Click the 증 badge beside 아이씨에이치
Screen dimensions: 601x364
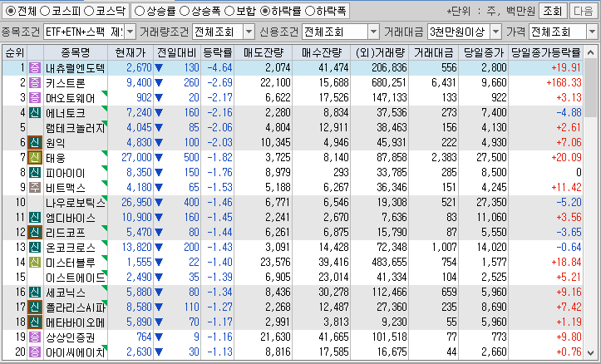(35, 352)
